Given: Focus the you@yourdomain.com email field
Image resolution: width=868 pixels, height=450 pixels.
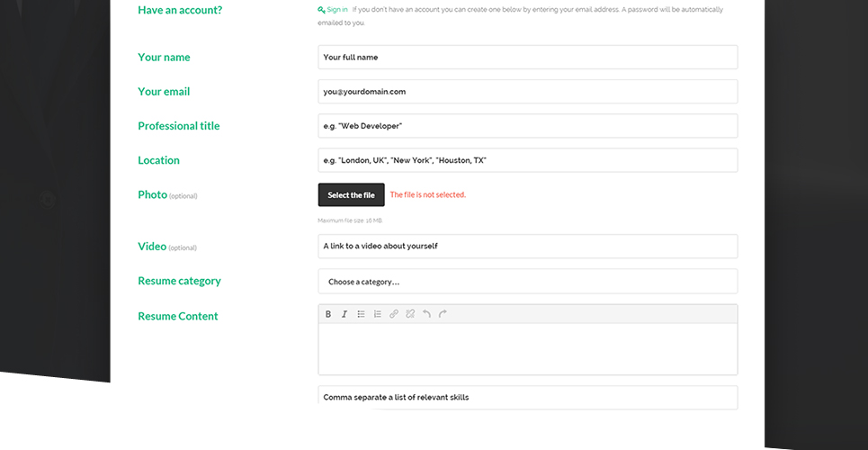Looking at the screenshot, I should (x=528, y=92).
